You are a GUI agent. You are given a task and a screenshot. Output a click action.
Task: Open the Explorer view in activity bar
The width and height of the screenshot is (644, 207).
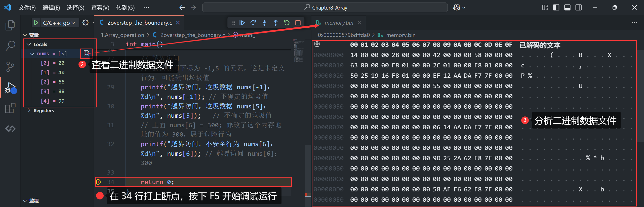click(x=10, y=25)
